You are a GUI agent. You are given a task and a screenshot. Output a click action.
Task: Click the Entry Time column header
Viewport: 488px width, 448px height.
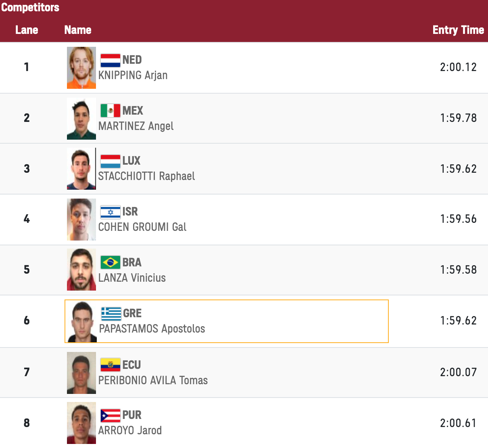pyautogui.click(x=458, y=30)
